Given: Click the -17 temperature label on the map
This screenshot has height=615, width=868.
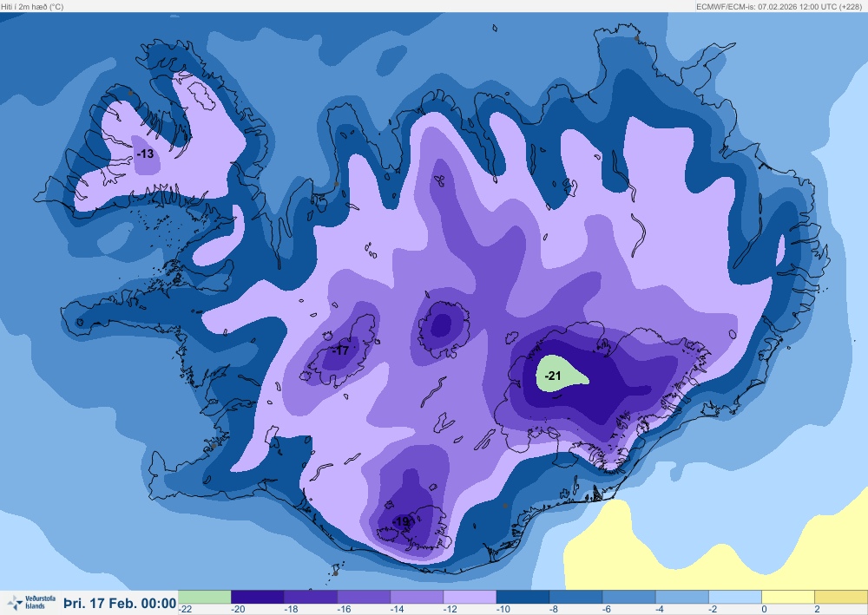Looking at the screenshot, I should pyautogui.click(x=341, y=350).
